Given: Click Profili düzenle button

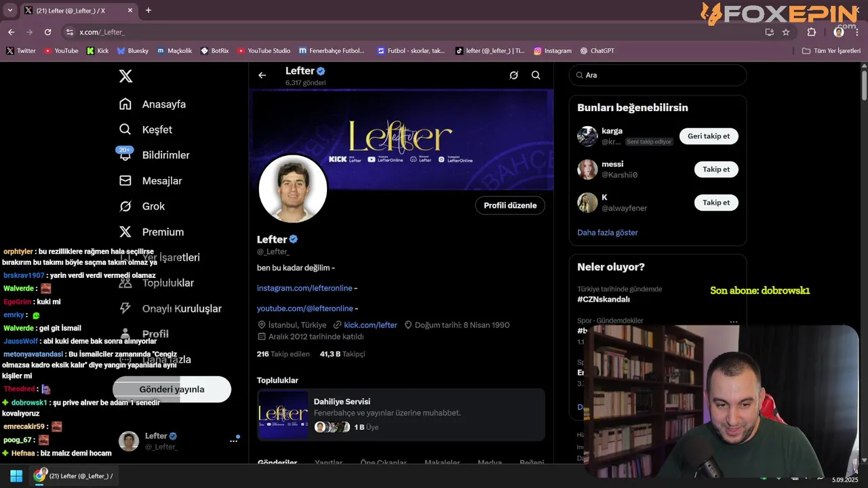Looking at the screenshot, I should (510, 205).
